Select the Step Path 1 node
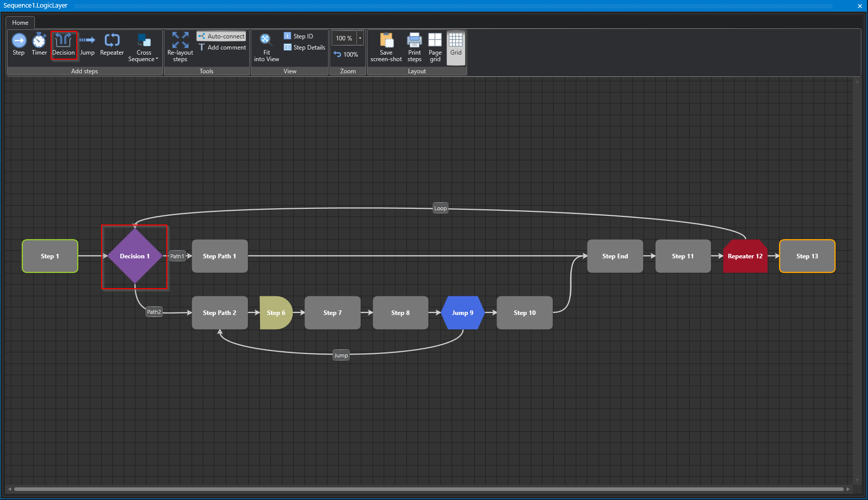The width and height of the screenshot is (868, 500). click(220, 256)
